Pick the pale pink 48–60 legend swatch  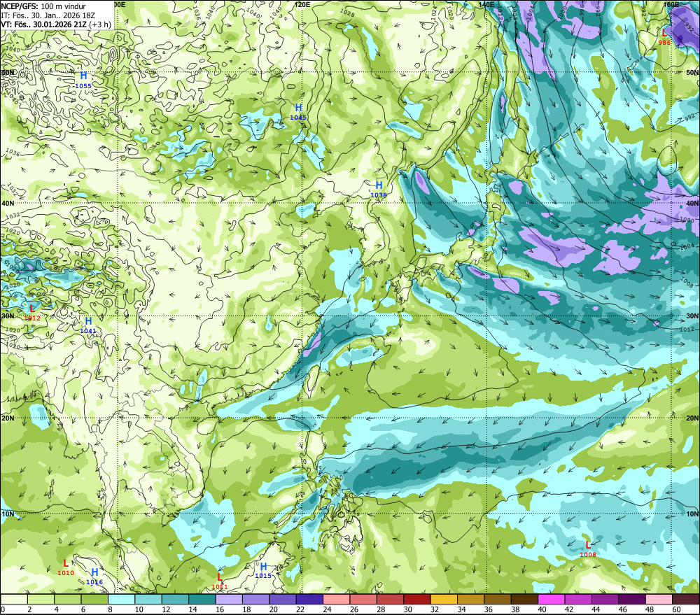(x=659, y=600)
